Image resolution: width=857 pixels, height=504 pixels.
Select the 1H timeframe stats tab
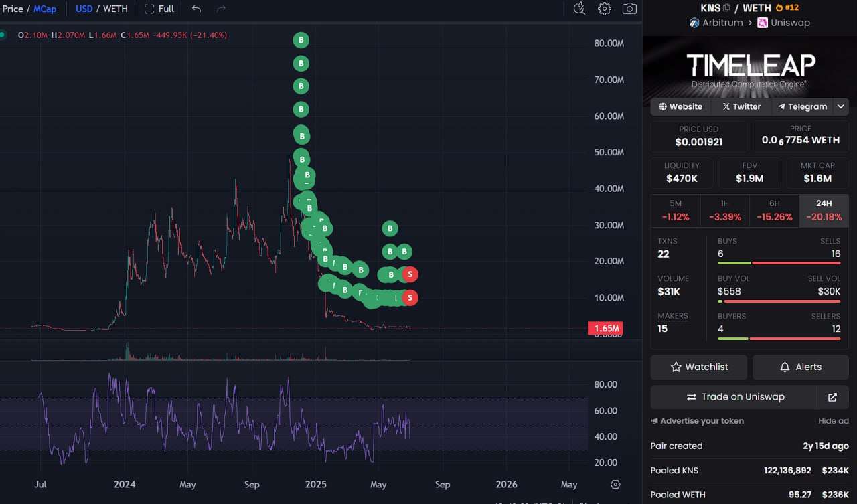point(725,210)
